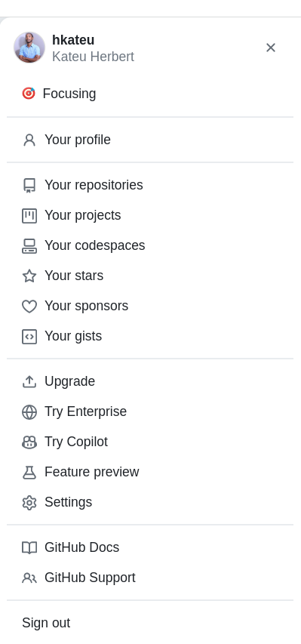The height and width of the screenshot is (644, 301).
Task: Close the user menu panel
Action: click(x=271, y=48)
